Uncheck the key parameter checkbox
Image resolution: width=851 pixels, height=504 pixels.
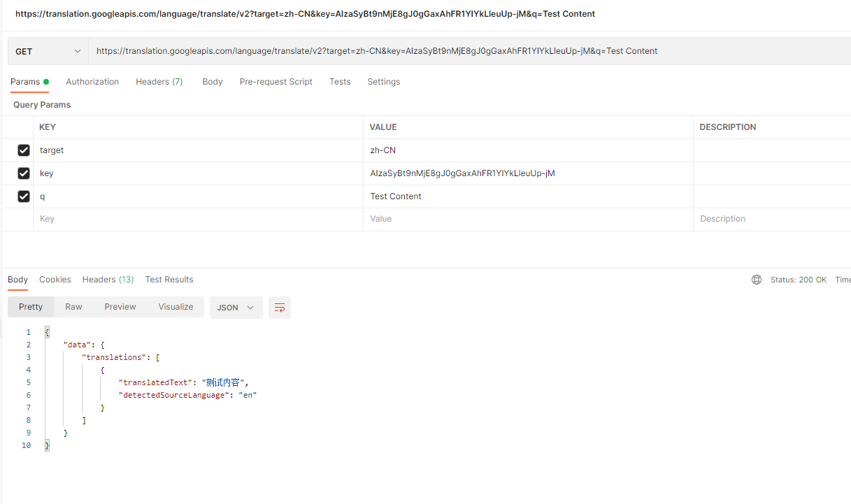(x=24, y=173)
